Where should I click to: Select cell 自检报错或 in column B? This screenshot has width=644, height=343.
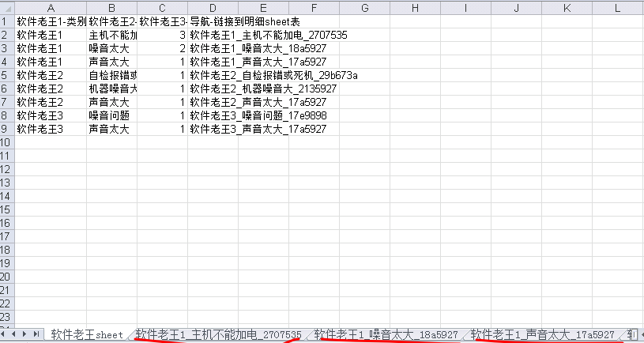(111, 75)
